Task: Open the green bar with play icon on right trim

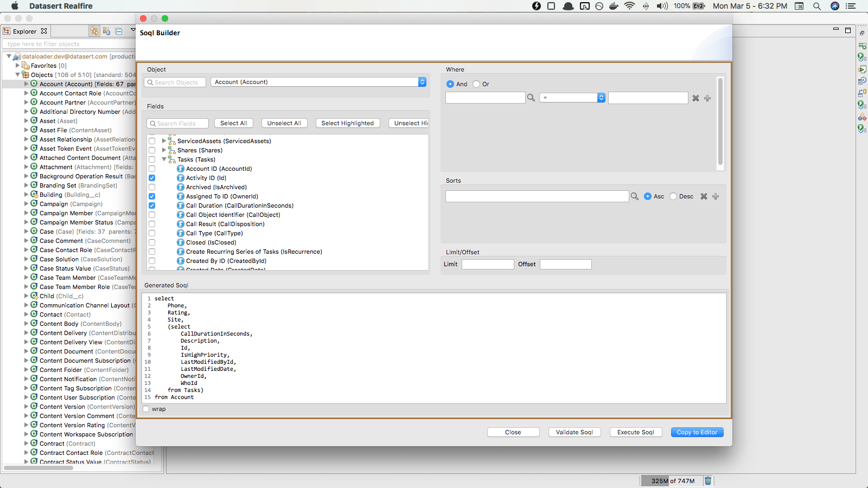Action: point(862,46)
